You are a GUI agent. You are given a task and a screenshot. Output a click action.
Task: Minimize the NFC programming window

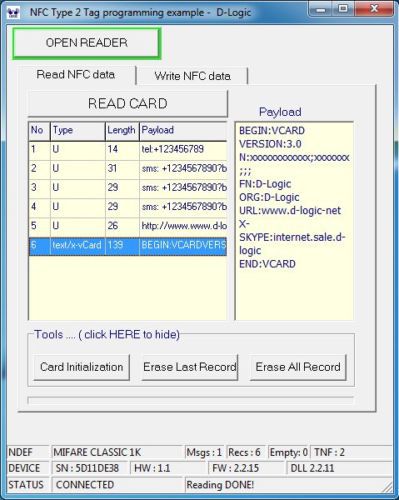[320, 9]
